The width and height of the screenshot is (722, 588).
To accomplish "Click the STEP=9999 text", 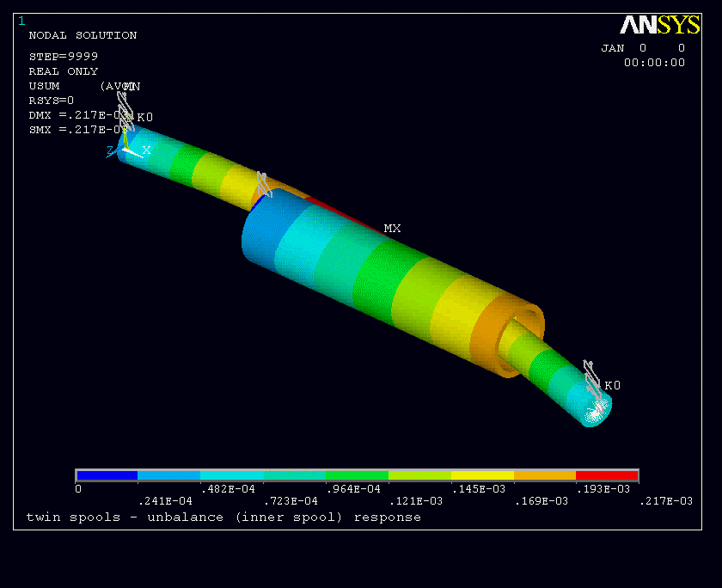I will 64,57.
